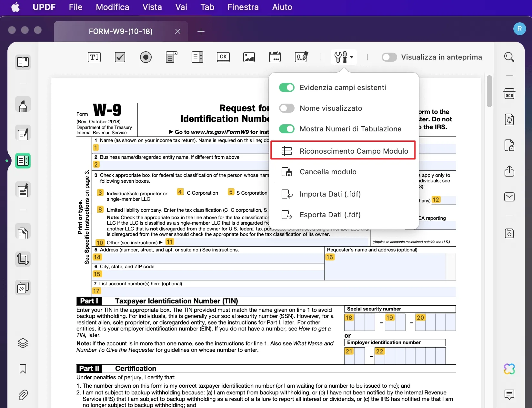
Task: Switch to FORM-W9-(10-18) tab
Action: click(121, 31)
